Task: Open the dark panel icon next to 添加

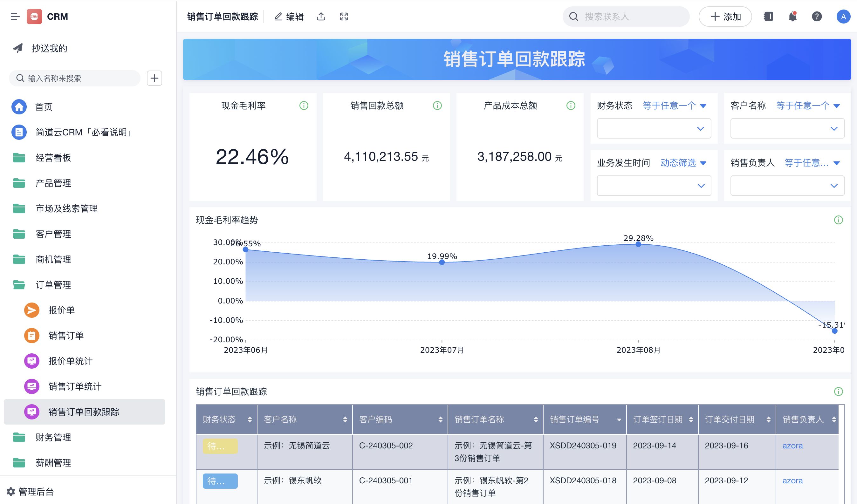Action: click(x=768, y=16)
